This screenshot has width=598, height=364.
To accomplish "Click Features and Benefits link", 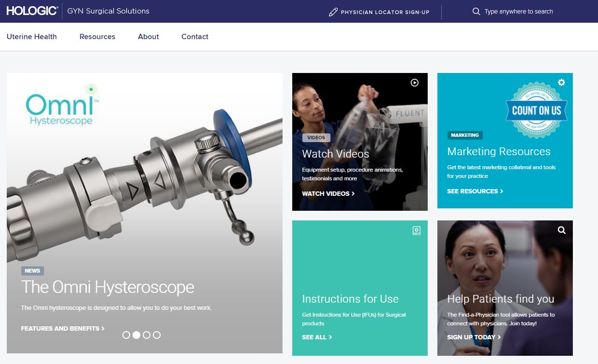I will [63, 329].
